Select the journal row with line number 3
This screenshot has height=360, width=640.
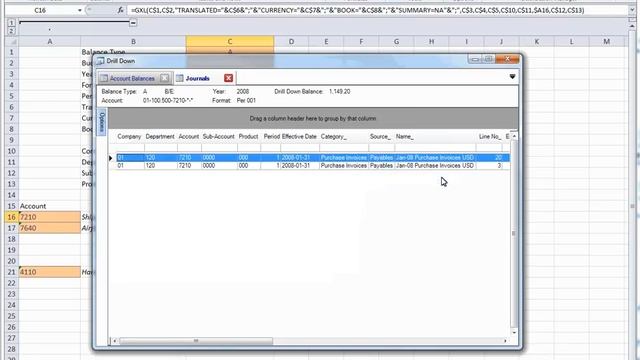coord(313,166)
